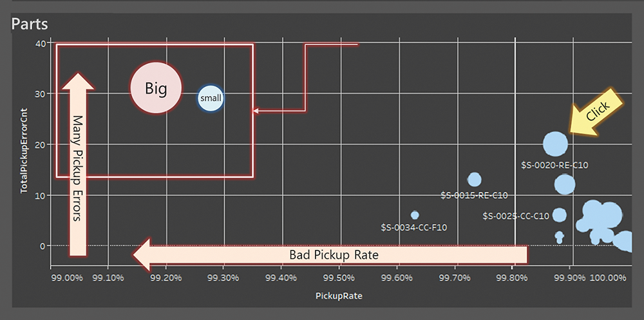Click the 20 y-axis tick label

coord(40,144)
